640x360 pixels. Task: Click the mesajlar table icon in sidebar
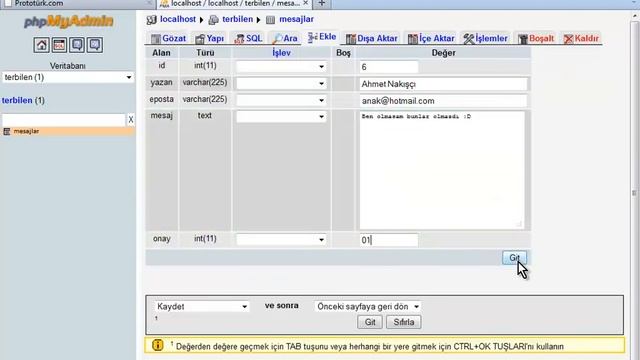click(x=7, y=131)
